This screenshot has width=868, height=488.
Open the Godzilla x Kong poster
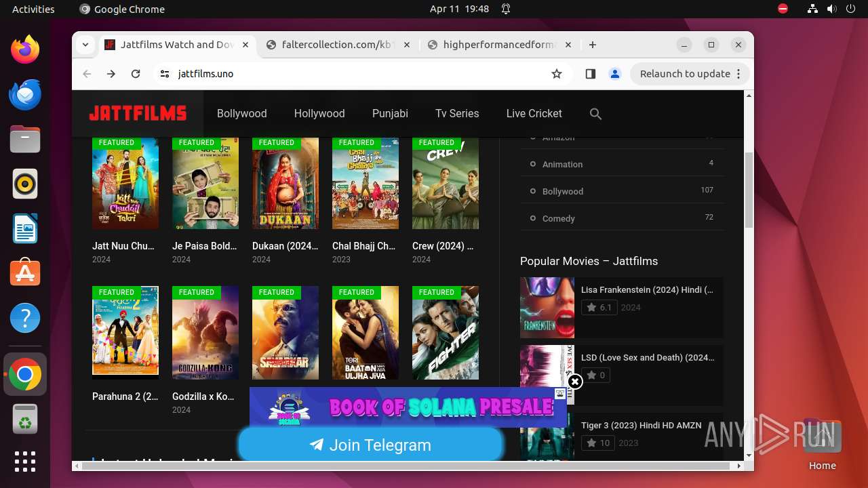pos(205,332)
